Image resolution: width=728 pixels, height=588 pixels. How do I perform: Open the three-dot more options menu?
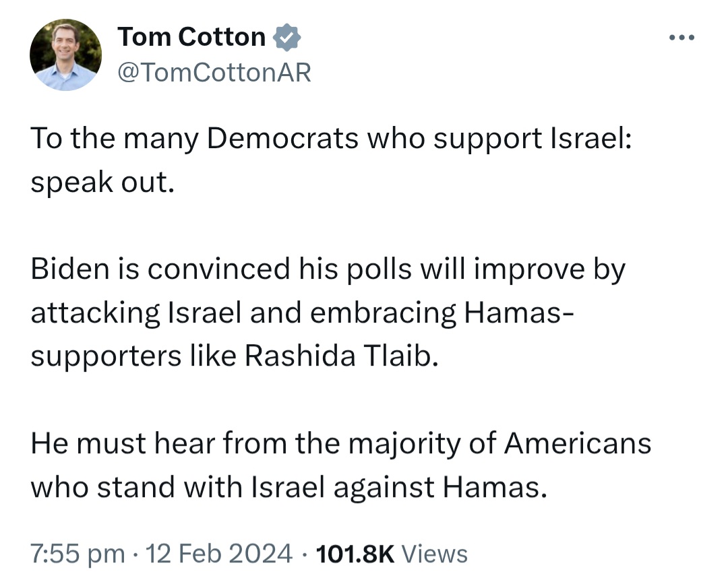pyautogui.click(x=681, y=37)
